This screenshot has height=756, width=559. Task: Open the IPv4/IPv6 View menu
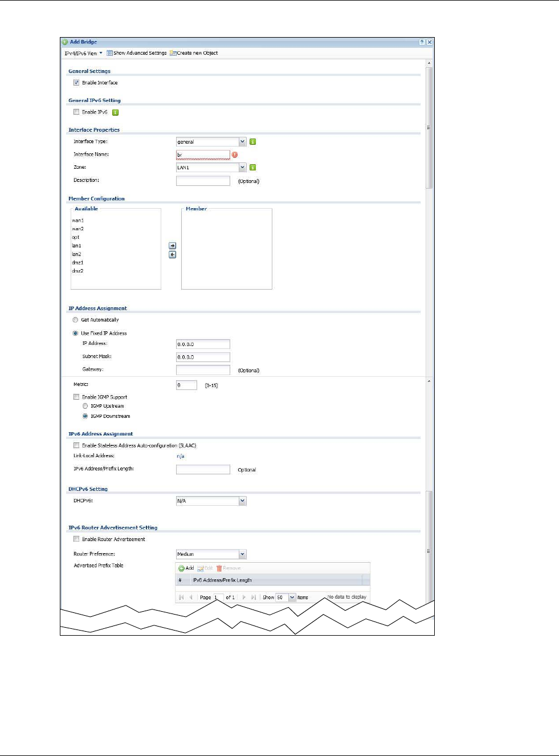click(83, 53)
